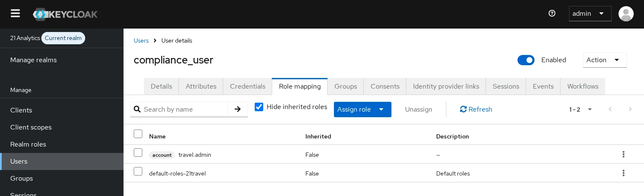
Task: Click the 21 Analytics realm name
Action: pyautogui.click(x=25, y=38)
